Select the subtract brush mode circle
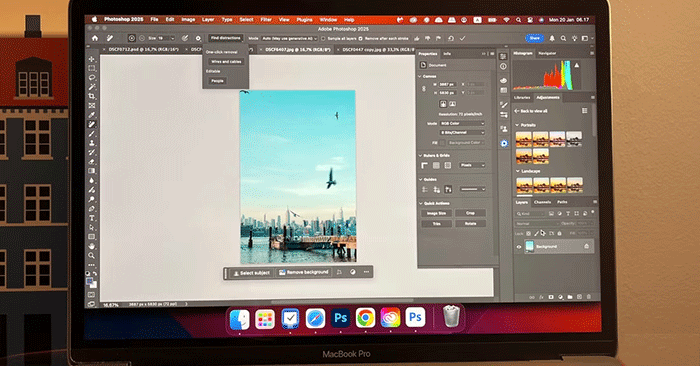 coord(142,38)
